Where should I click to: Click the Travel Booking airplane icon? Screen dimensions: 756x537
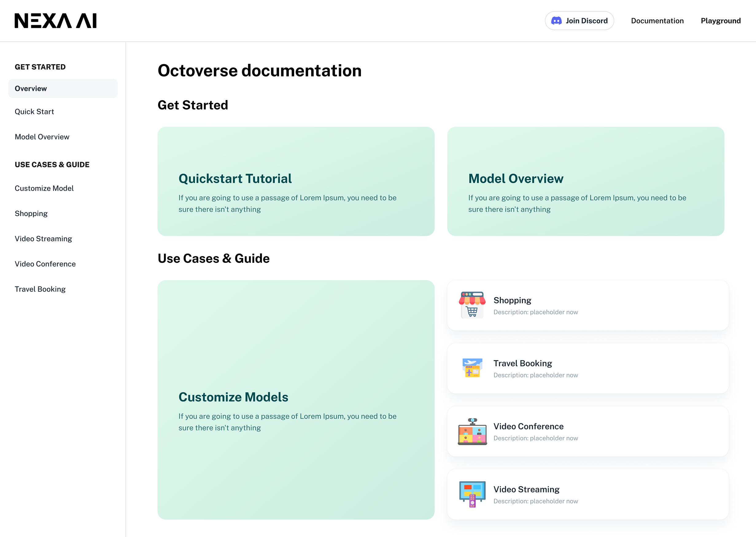click(472, 368)
